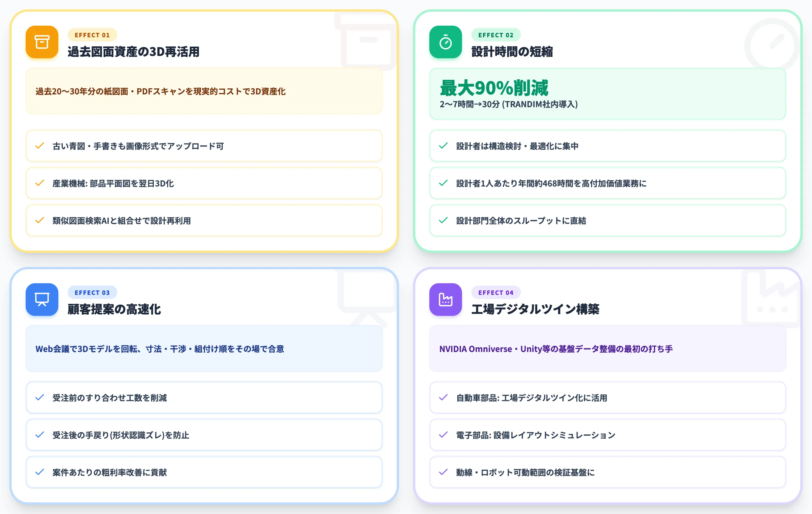The image size is (812, 514).
Task: Click the 2〜7時間→30分 (TRANDIM社内導入) text
Action: 509,104
